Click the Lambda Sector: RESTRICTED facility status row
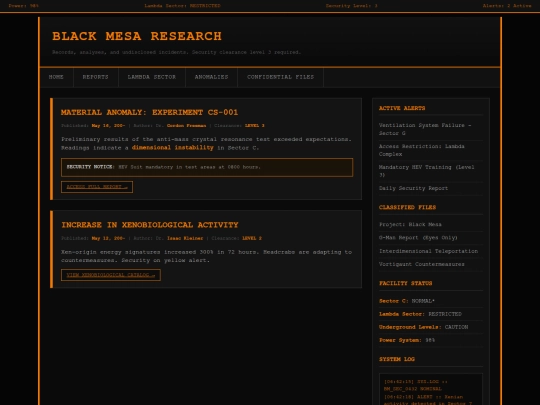540x405 pixels. coord(431,314)
